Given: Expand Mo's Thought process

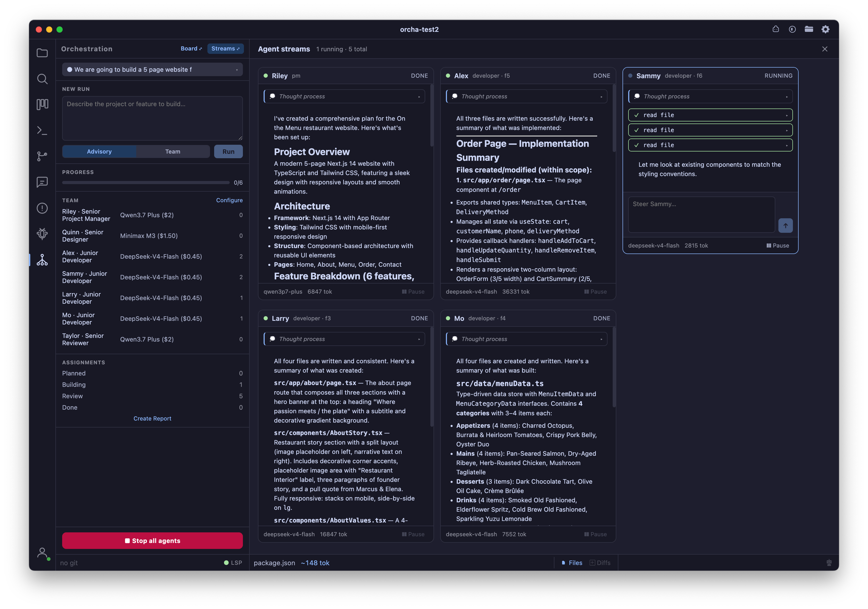Looking at the screenshot, I should [527, 339].
